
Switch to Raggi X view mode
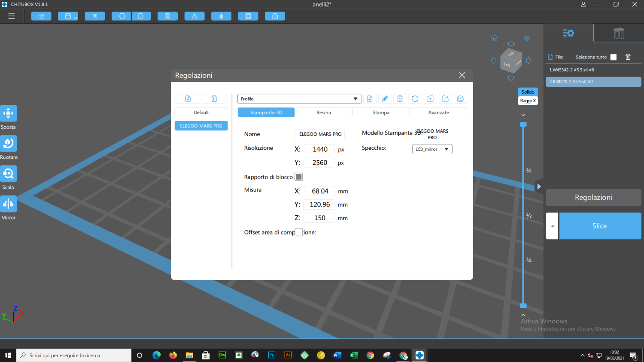[528, 100]
